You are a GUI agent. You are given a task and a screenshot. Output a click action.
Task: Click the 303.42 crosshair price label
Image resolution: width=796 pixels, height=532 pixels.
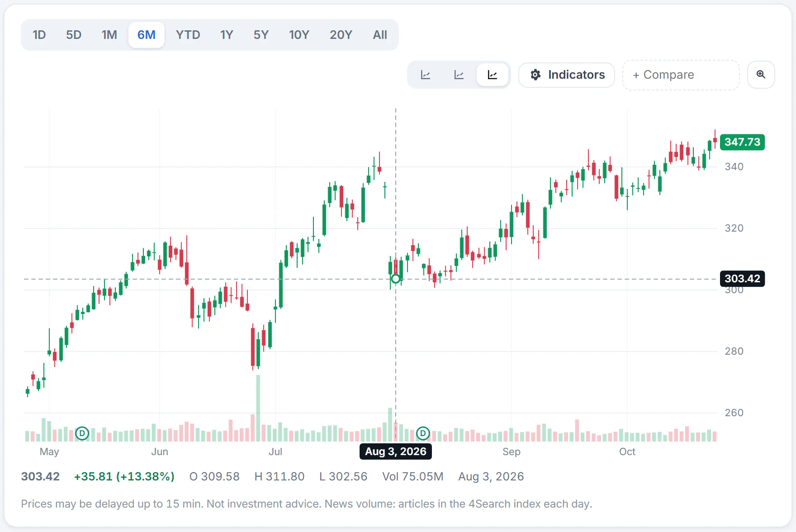pyautogui.click(x=742, y=279)
